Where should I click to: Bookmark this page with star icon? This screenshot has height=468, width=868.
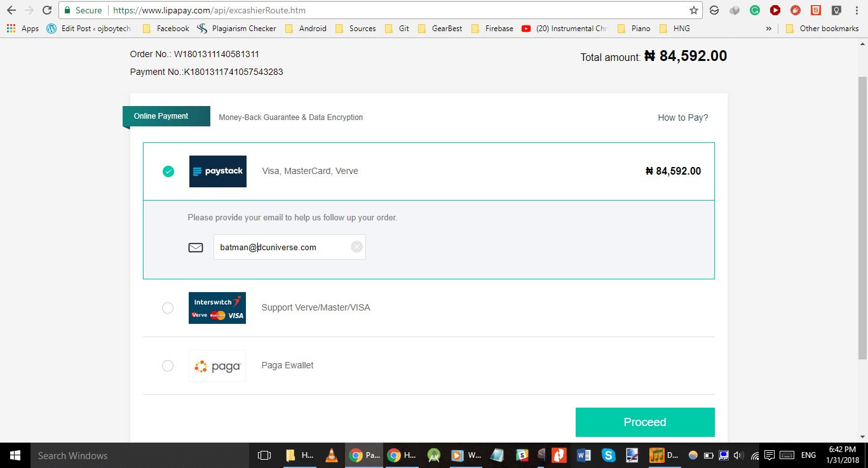694,10
